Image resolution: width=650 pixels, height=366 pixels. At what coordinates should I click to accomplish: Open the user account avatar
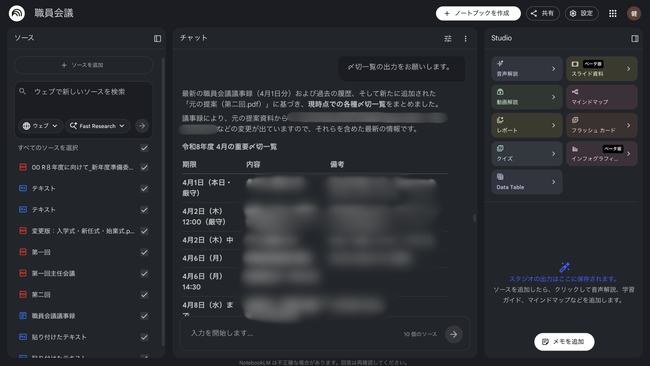pyautogui.click(x=634, y=13)
